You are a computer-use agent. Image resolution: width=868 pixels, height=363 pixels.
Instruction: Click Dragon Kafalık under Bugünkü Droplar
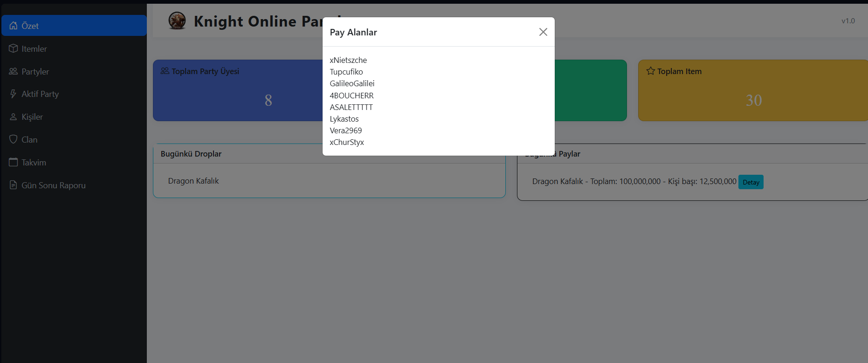193,181
